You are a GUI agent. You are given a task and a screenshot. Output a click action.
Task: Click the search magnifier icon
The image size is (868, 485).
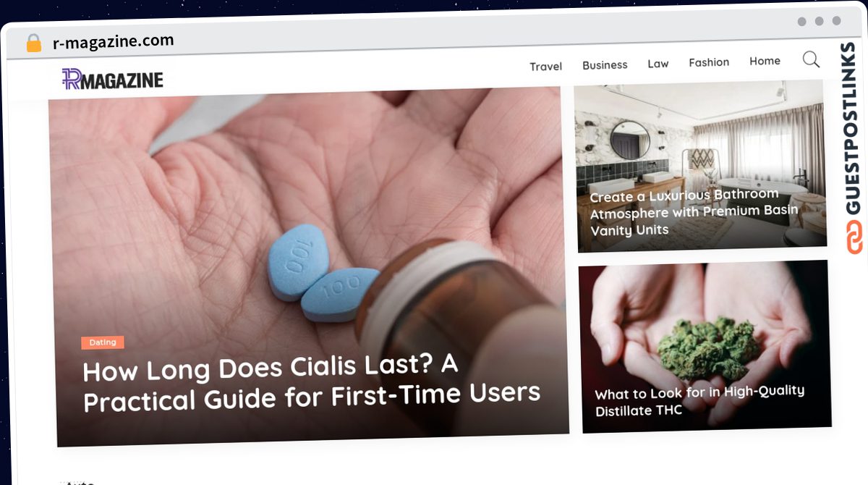click(811, 60)
